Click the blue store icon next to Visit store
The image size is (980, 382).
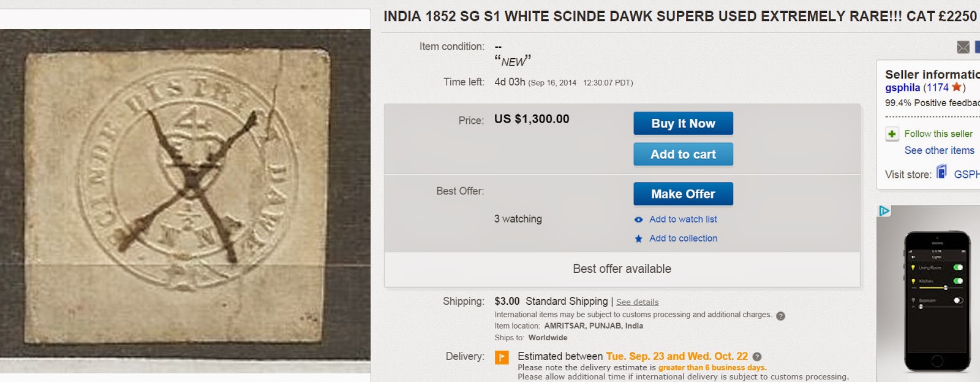coord(941,170)
